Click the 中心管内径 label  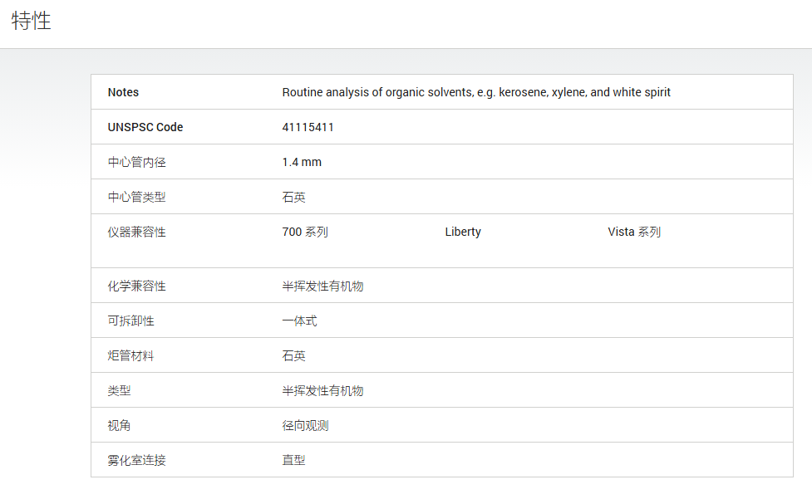136,162
